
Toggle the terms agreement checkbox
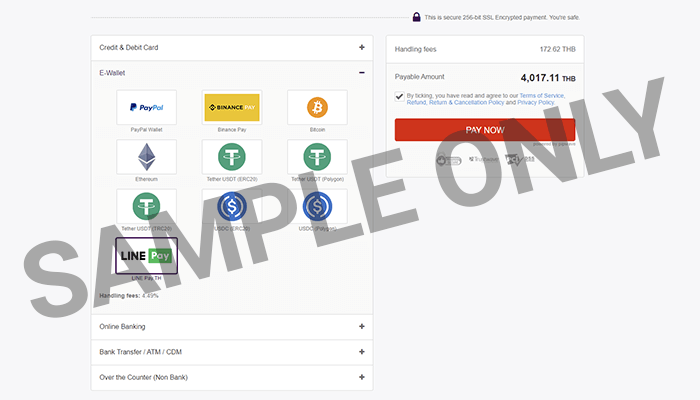tap(400, 96)
